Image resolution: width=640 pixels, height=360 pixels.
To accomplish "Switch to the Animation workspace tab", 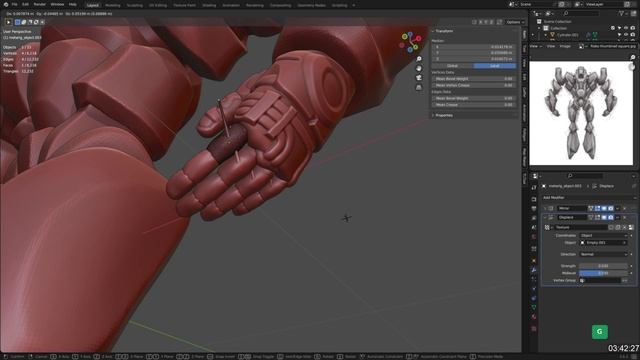I will point(231,5).
